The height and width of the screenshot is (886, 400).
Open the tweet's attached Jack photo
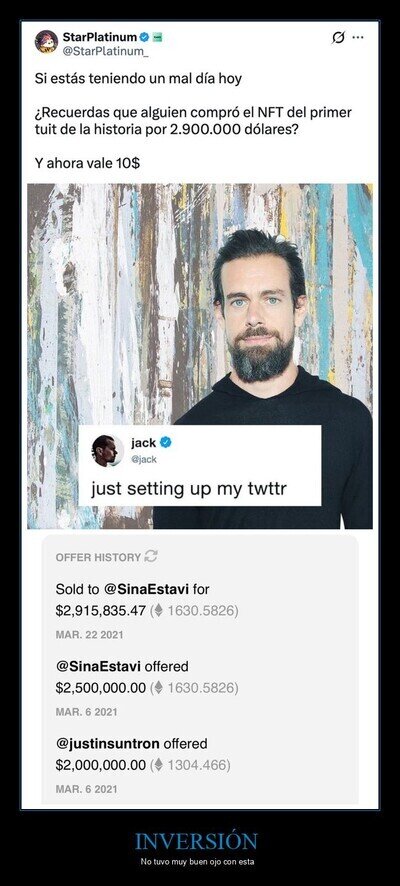[200, 356]
